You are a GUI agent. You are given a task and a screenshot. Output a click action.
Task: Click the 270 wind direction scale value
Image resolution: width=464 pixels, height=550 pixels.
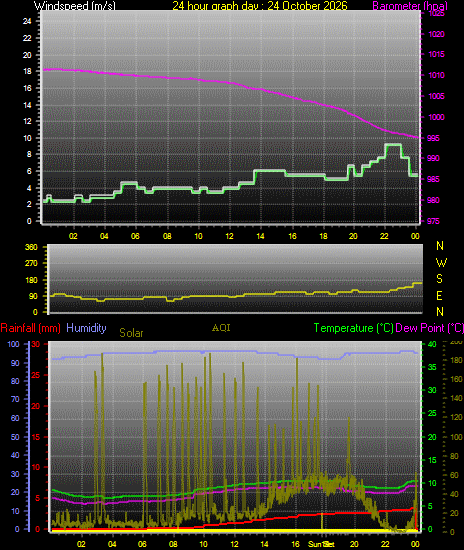[31, 263]
